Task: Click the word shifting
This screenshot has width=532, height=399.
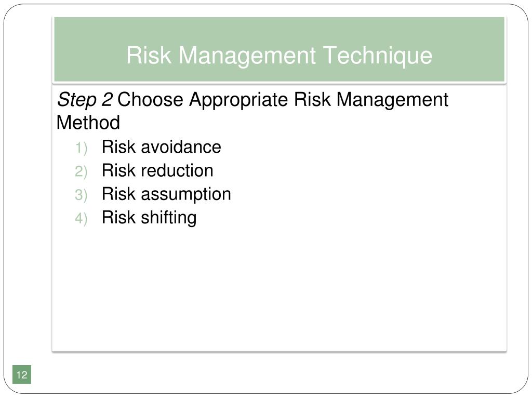Action: (x=169, y=218)
